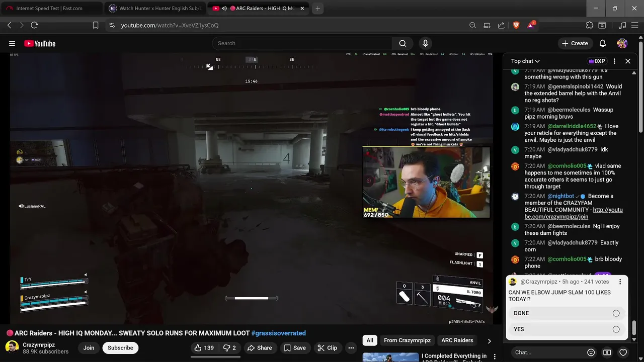
Task: Select the ARC Raiders browser tab
Action: [258, 9]
